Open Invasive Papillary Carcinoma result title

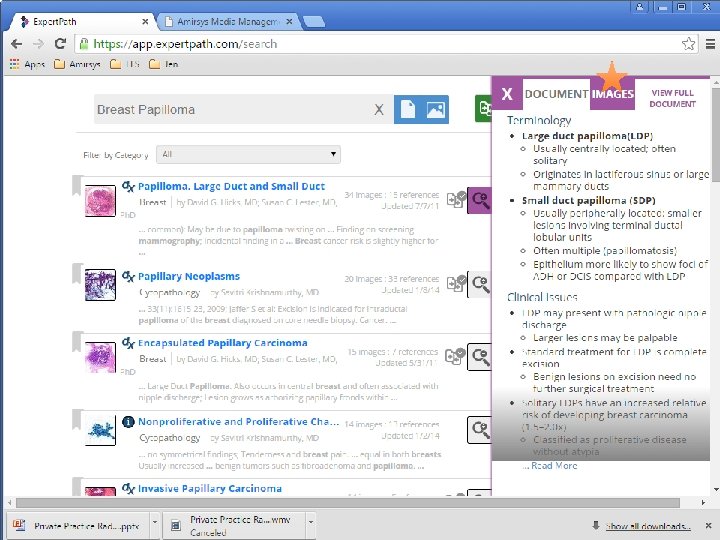[210, 489]
